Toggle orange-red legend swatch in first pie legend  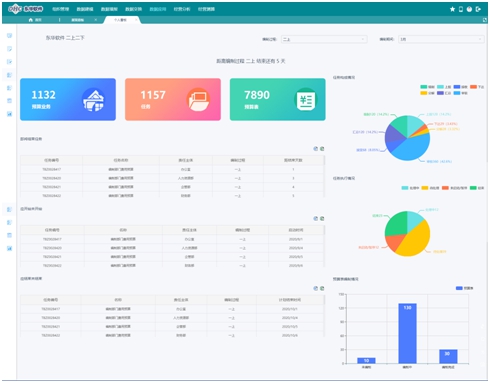[473, 87]
